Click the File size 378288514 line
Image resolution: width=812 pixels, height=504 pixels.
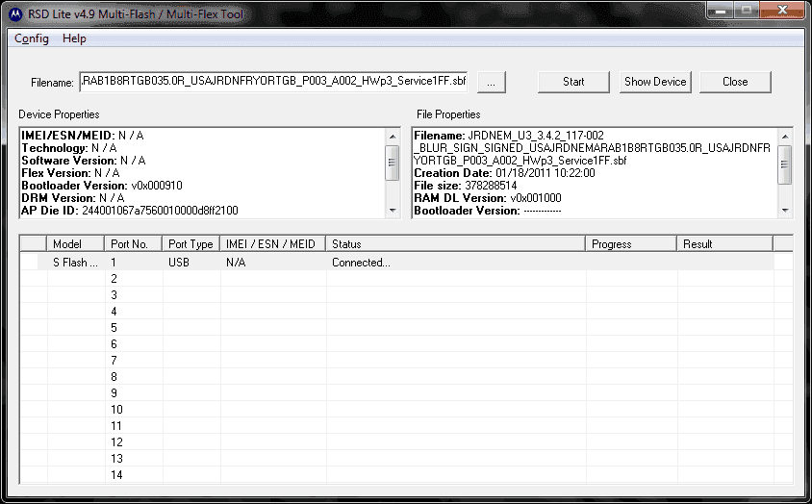[465, 186]
